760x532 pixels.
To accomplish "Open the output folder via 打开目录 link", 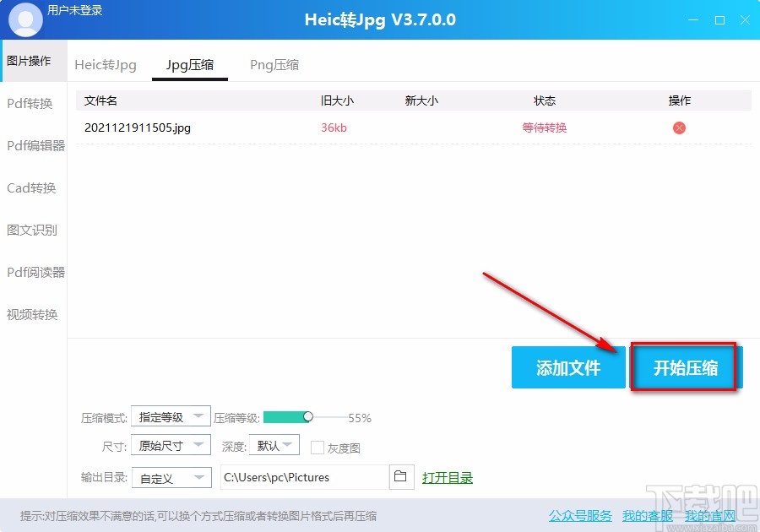I will pyautogui.click(x=448, y=477).
